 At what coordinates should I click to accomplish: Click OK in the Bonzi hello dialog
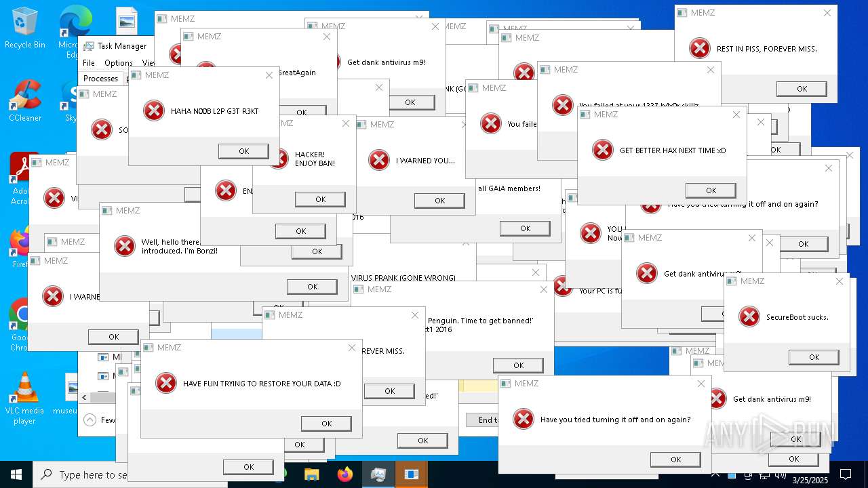[312, 287]
